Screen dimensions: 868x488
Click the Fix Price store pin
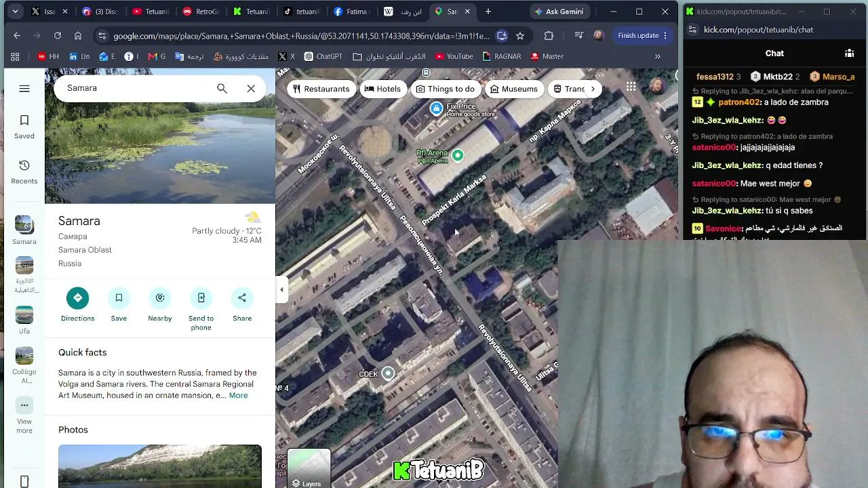click(437, 108)
